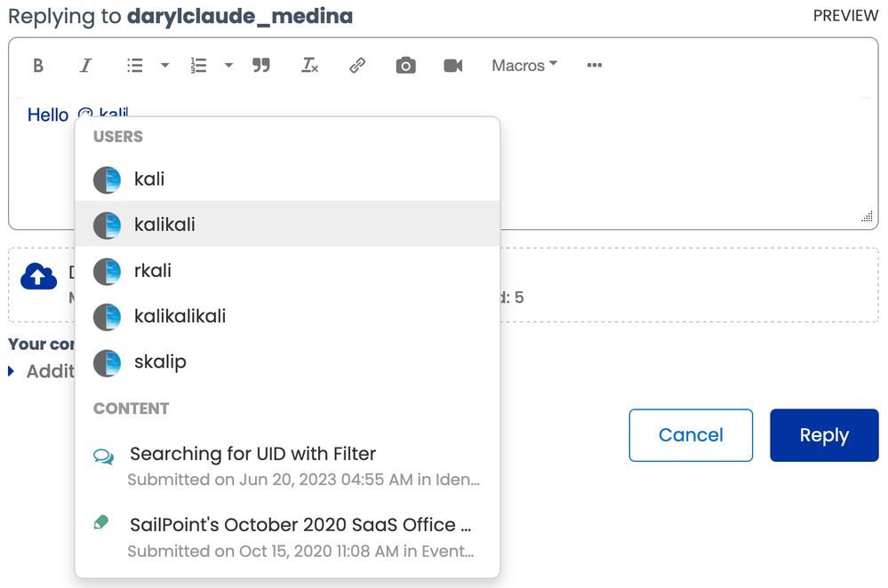This screenshot has width=888, height=588.
Task: Open the numbered list style dropdown arrow
Action: tap(228, 66)
